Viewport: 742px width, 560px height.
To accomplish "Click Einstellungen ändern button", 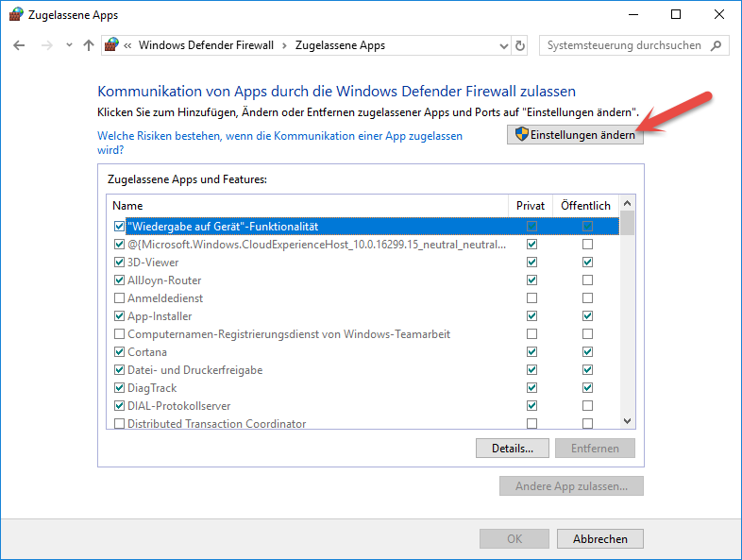I will (x=576, y=135).
